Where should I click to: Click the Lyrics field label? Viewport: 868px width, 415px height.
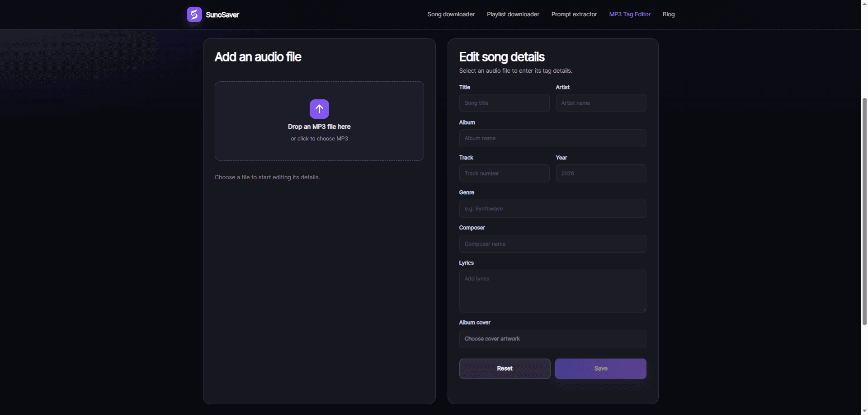[x=466, y=263]
